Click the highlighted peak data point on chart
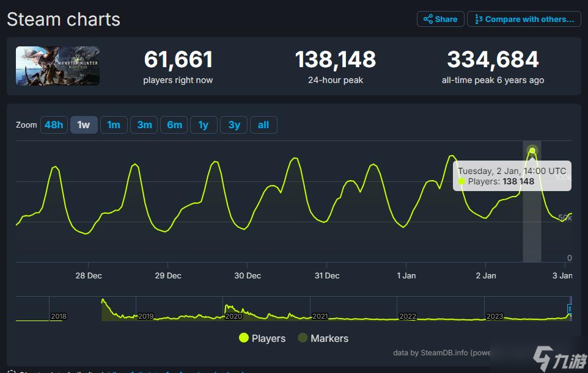 tap(532, 151)
